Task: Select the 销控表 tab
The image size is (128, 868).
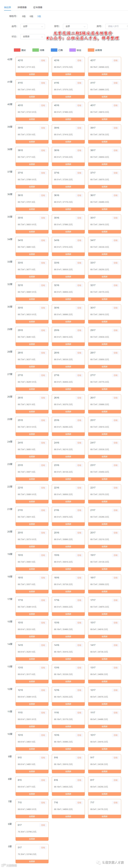Action: click(7, 7)
